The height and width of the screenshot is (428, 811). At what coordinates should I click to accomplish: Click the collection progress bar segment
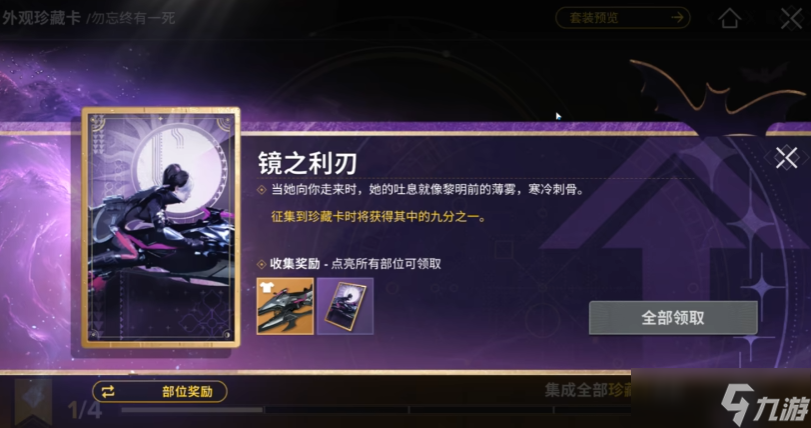pyautogui.click(x=192, y=410)
